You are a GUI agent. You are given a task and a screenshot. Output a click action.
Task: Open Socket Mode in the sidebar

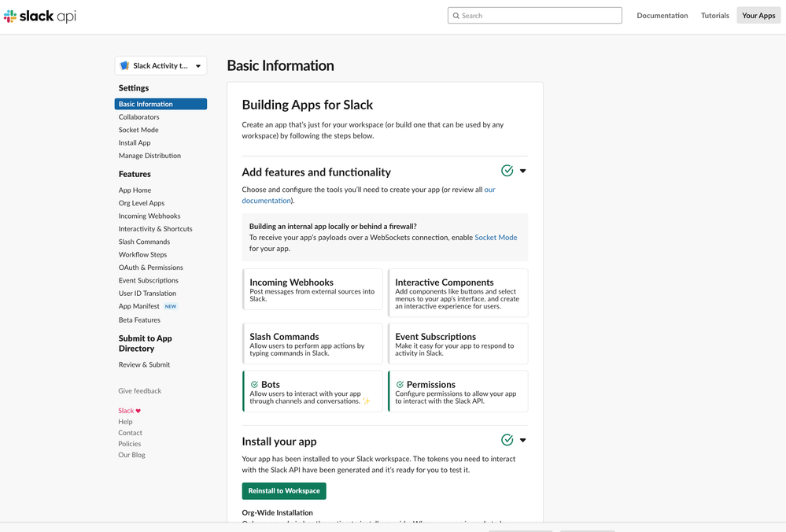pyautogui.click(x=138, y=130)
